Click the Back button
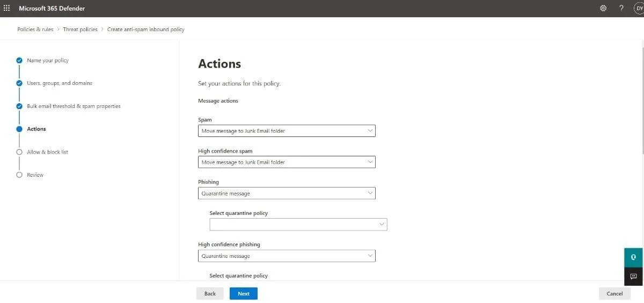644x303 pixels. [210, 293]
